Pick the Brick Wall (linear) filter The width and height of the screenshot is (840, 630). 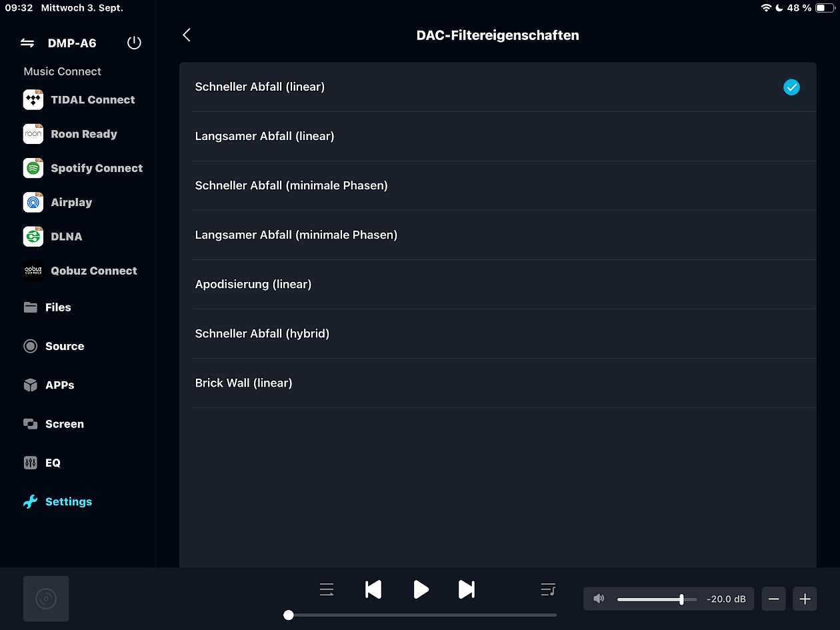[x=243, y=383]
